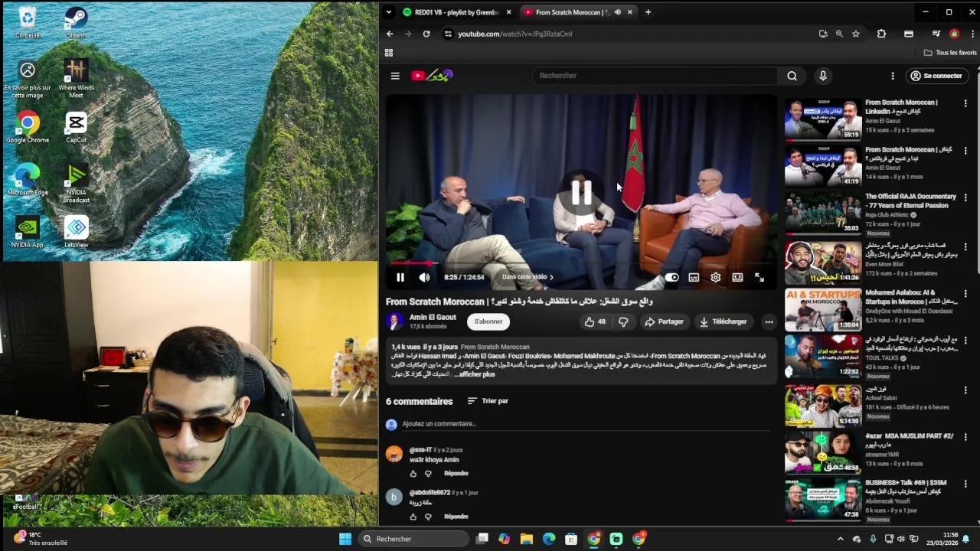This screenshot has width=980, height=551.
Task: Like the video showing 48 likes
Action: 595,322
